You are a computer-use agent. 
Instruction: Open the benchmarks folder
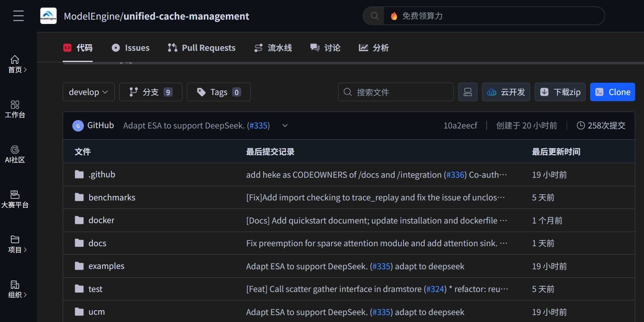[x=112, y=197]
